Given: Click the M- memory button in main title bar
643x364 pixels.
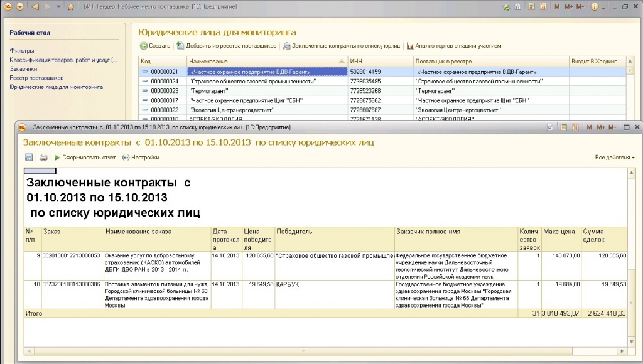Looking at the screenshot, I should pyautogui.click(x=580, y=6).
